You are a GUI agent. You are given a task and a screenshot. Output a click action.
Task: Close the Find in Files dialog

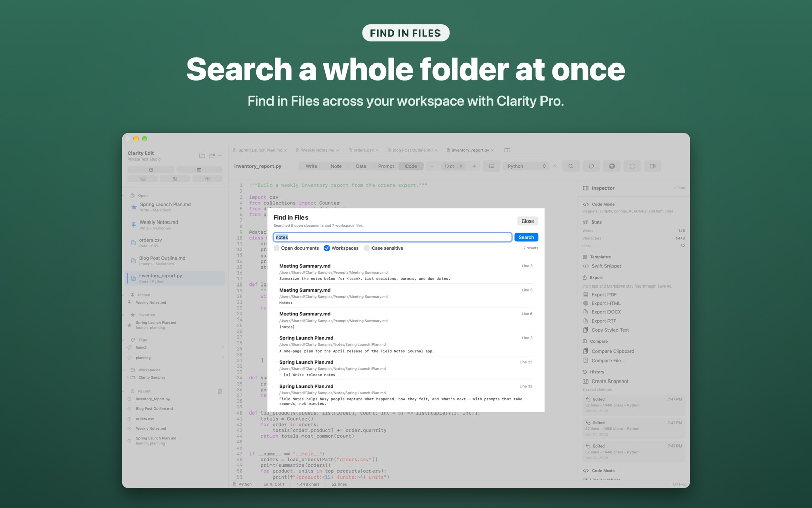(x=528, y=221)
